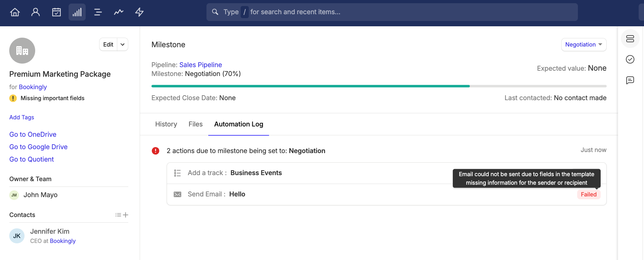Click the Add Tags link

[x=22, y=117]
